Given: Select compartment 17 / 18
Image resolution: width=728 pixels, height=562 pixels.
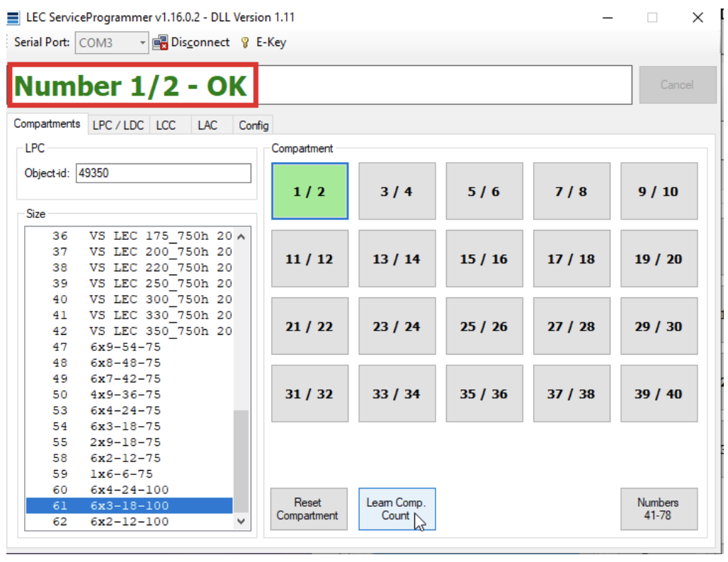Looking at the screenshot, I should pos(571,258).
